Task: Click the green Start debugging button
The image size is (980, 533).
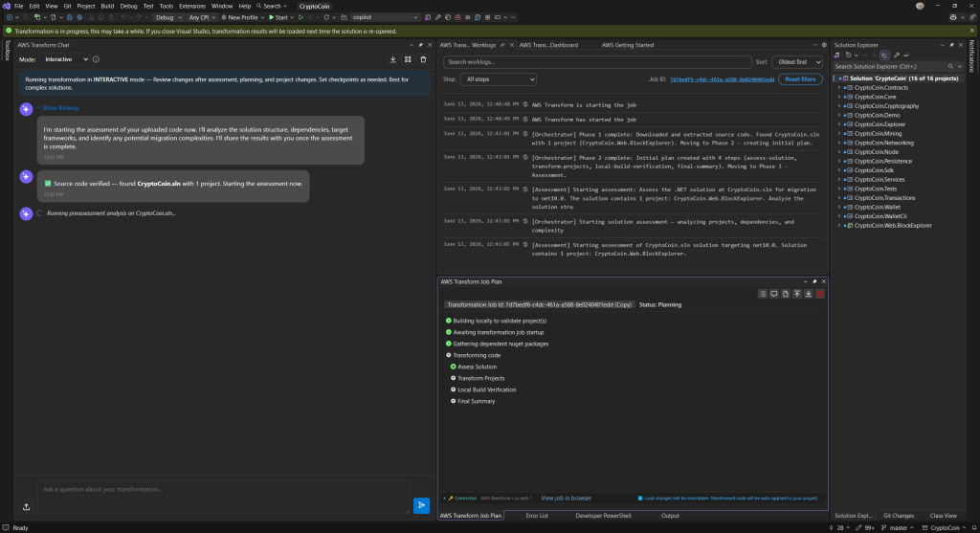Action: tap(278, 17)
